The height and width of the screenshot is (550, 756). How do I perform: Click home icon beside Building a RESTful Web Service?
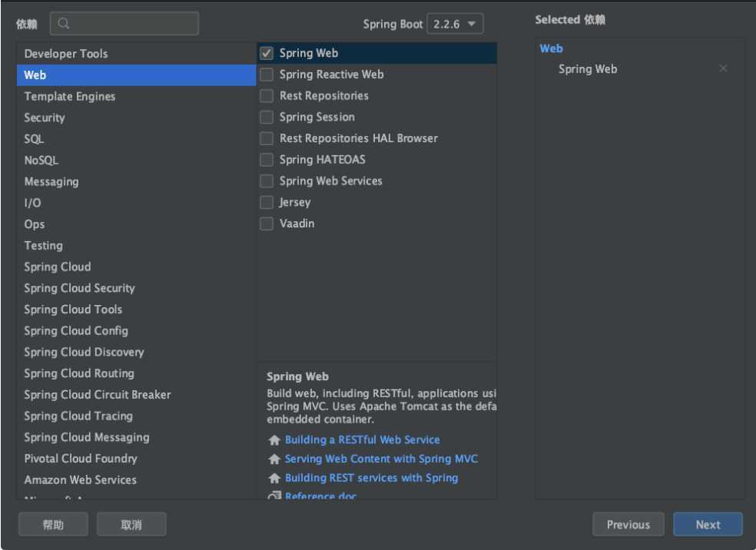[274, 440]
